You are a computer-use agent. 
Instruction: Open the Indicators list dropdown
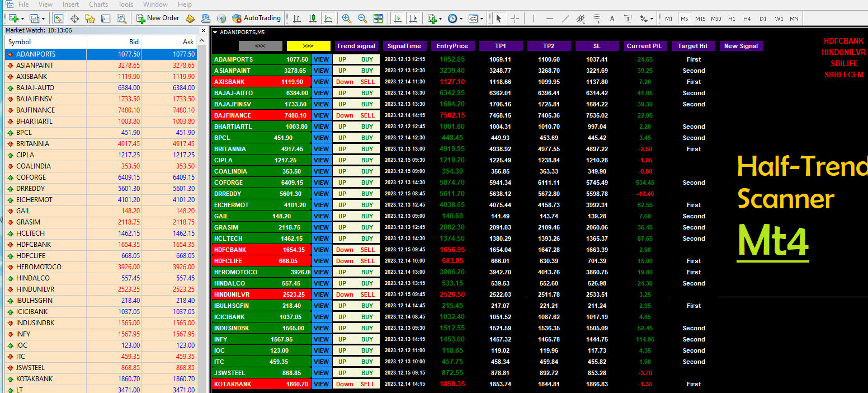pos(441,18)
